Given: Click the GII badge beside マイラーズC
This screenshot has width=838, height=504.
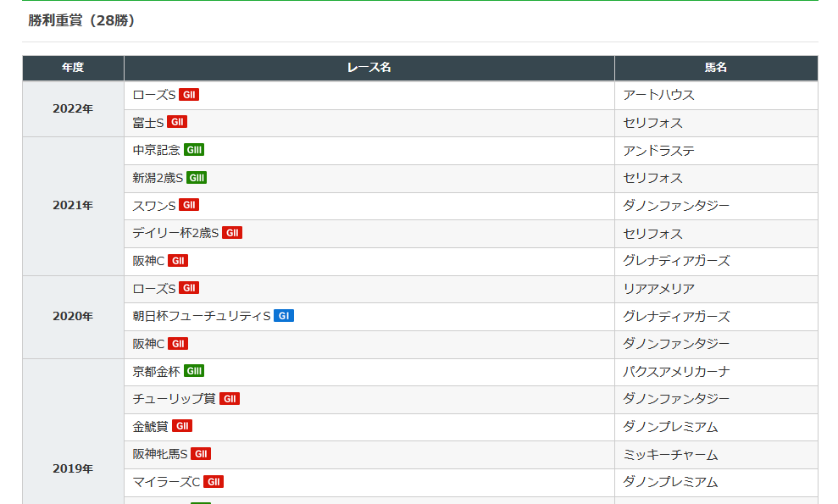Looking at the screenshot, I should point(214,481).
